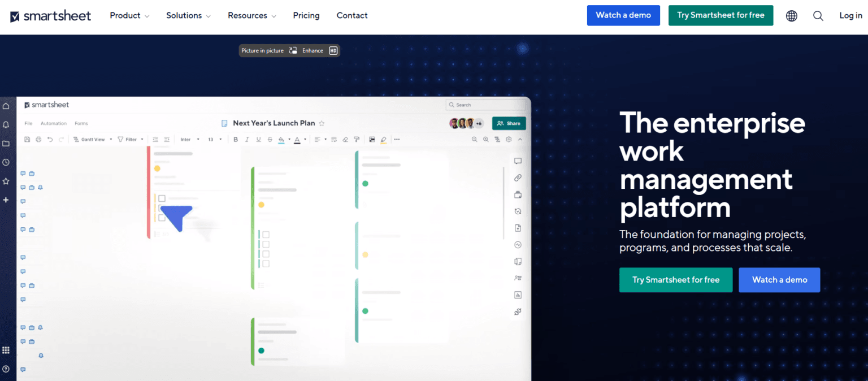Open the Comments panel icon
This screenshot has height=381, width=868.
(518, 161)
